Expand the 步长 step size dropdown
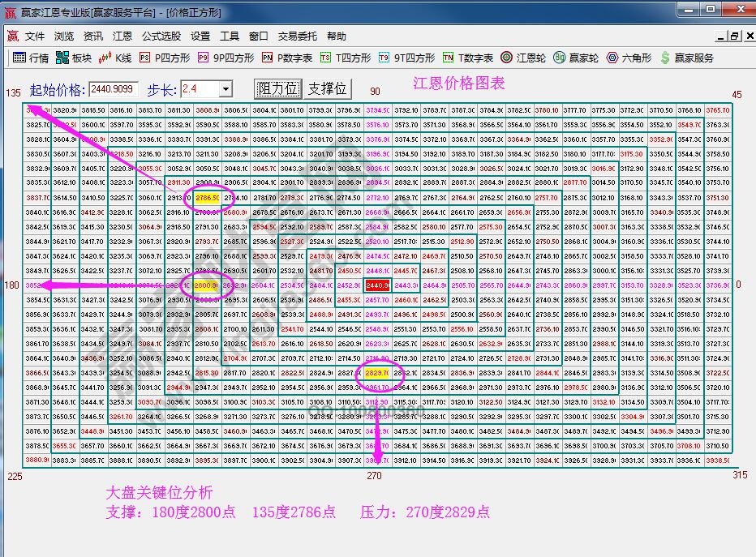This screenshot has height=557, width=756. tap(226, 89)
